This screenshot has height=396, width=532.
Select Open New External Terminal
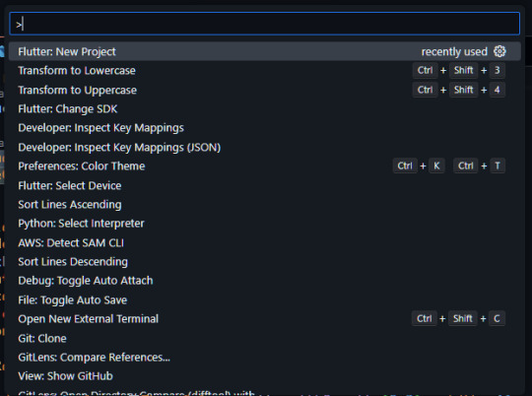265,319
